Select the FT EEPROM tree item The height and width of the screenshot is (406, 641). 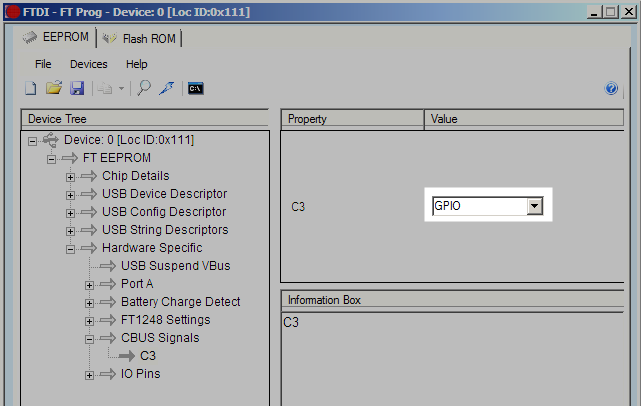(117, 158)
